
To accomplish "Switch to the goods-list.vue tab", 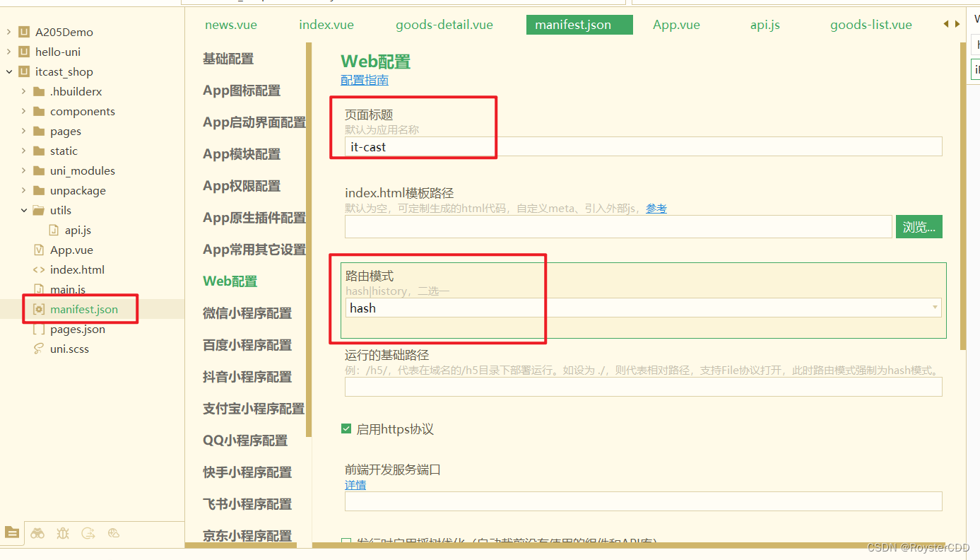I will tap(870, 25).
